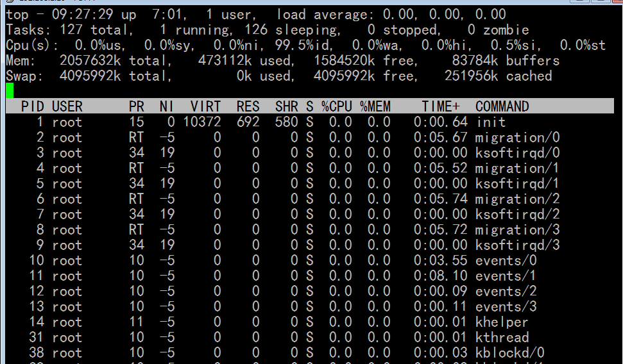This screenshot has height=364, width=623.
Task: Click the %MEM column header
Action: click(375, 106)
